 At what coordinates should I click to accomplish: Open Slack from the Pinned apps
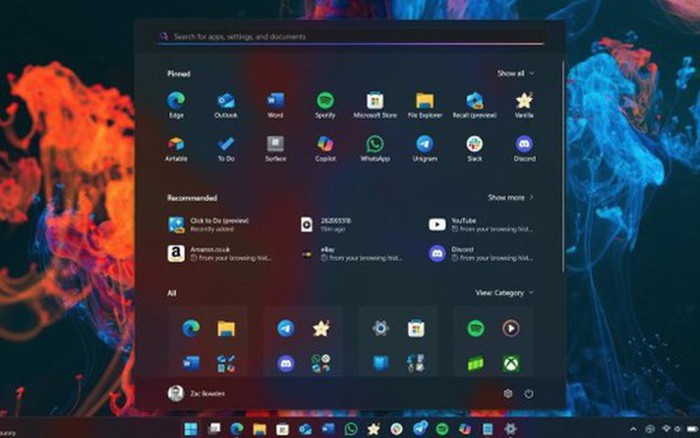pos(475,148)
